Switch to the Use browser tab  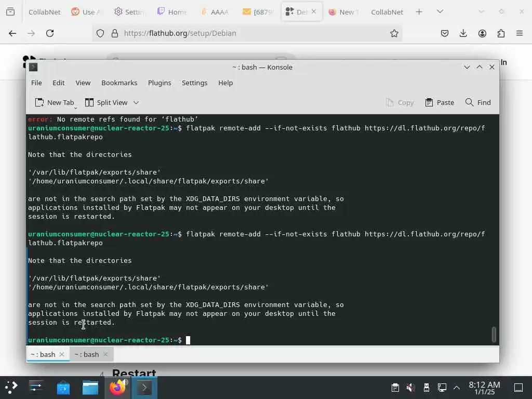pos(86,12)
